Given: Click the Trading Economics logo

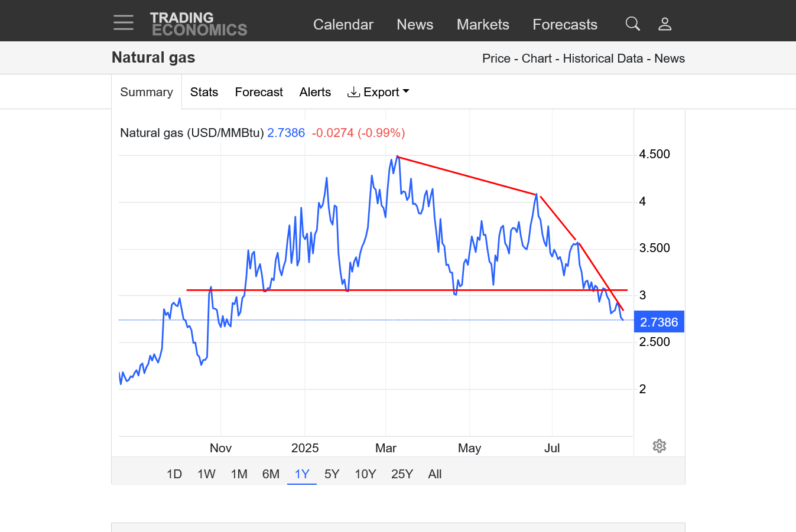Looking at the screenshot, I should [x=199, y=24].
